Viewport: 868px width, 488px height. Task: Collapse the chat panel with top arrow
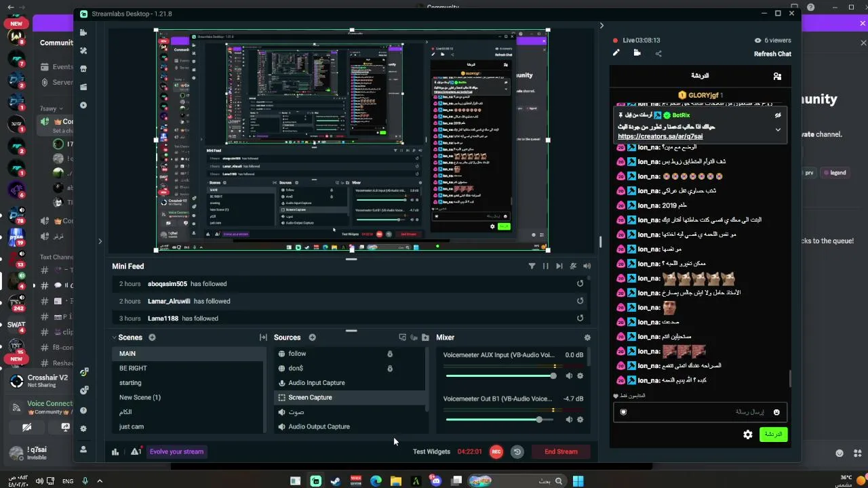601,26
